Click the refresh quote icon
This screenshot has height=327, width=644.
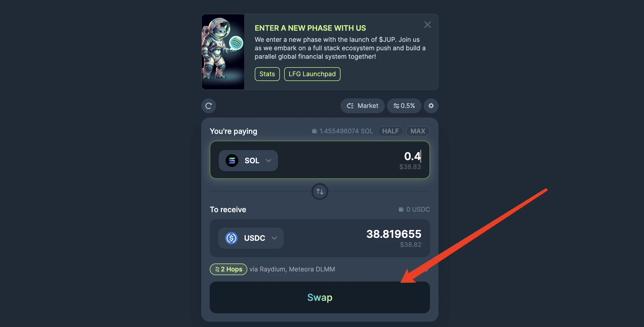[209, 106]
